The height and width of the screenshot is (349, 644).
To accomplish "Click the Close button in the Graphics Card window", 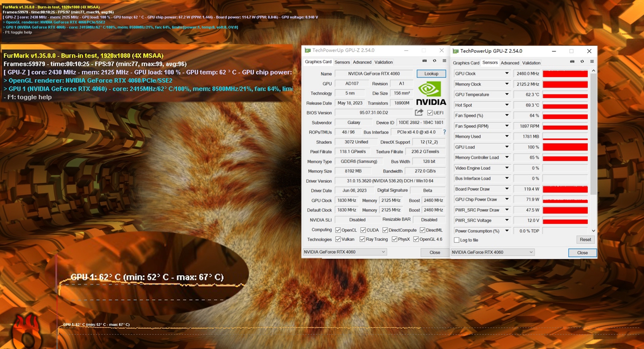I will pyautogui.click(x=435, y=252).
